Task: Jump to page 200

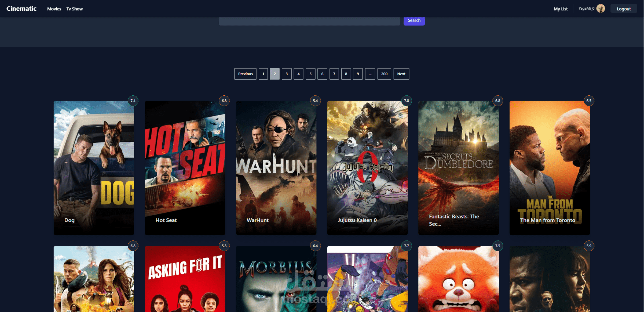Action: 384,74
